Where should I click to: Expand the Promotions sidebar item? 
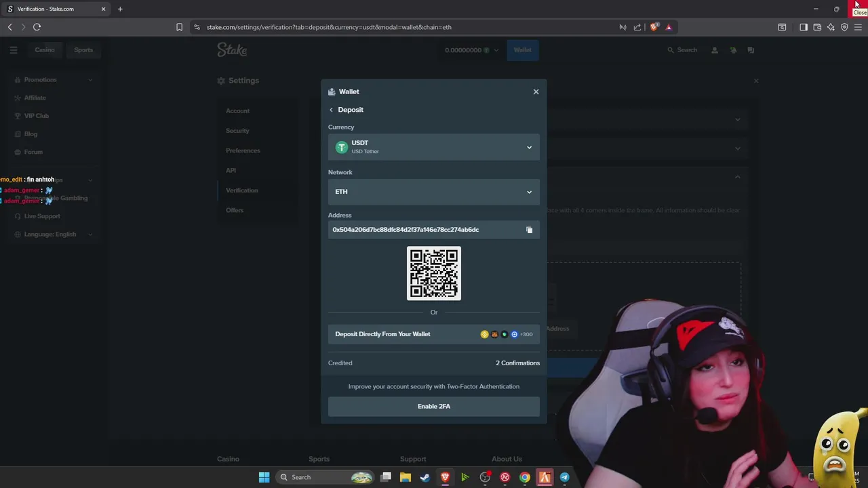tap(54, 80)
